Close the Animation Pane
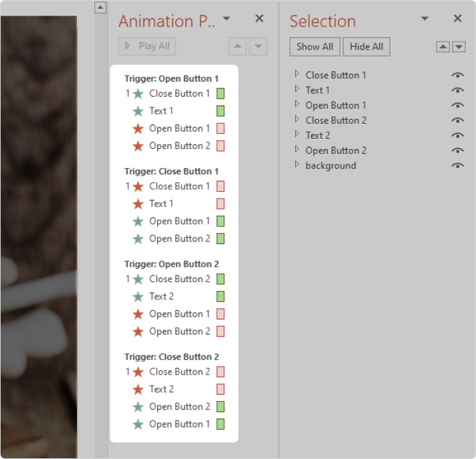This screenshot has height=459, width=476. click(259, 18)
